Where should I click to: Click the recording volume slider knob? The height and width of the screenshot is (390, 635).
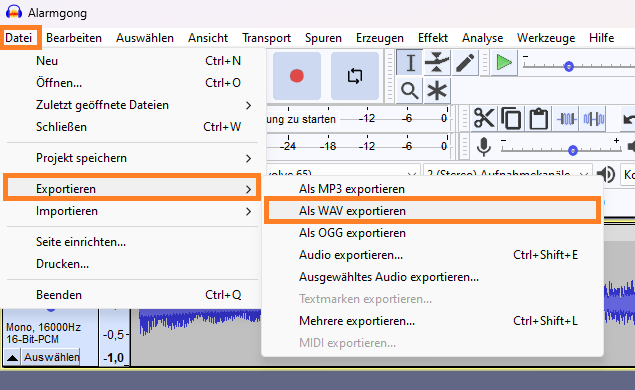tap(573, 151)
